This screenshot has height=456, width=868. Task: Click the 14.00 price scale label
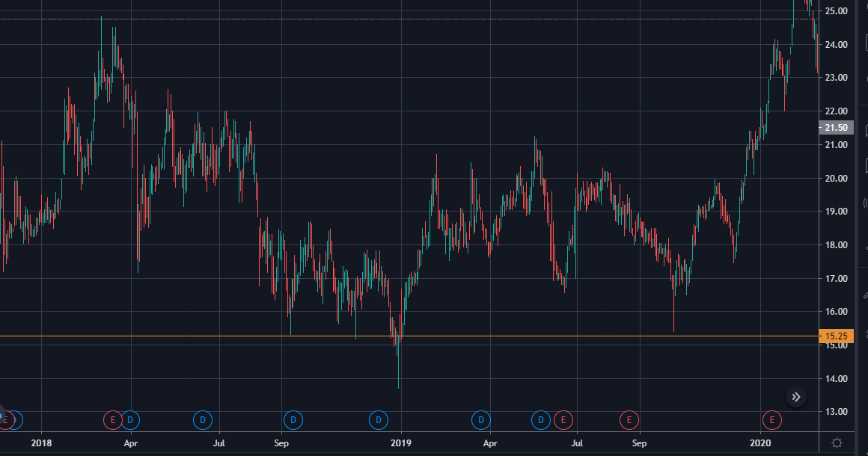click(836, 378)
